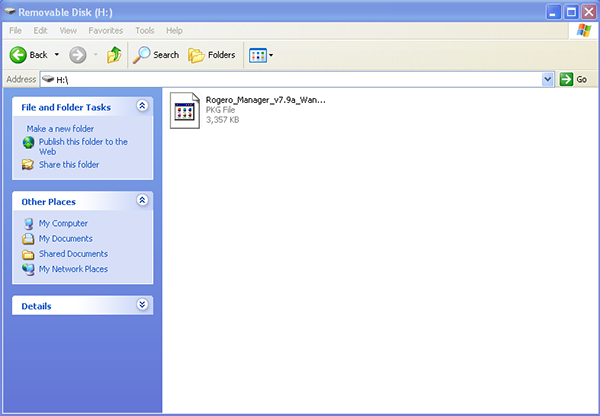This screenshot has width=600, height=416.
Task: Go up one folder level
Action: [114, 55]
